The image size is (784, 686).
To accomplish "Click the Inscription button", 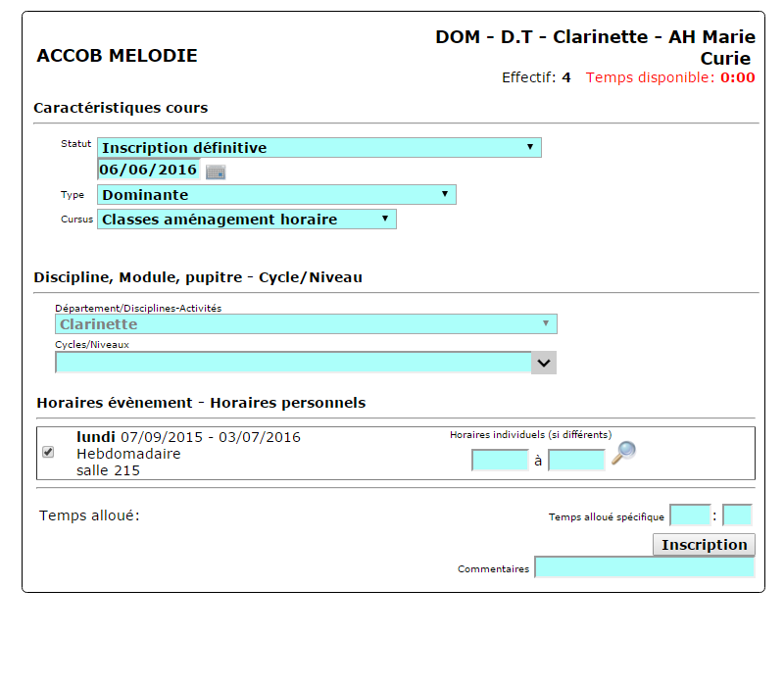I will (704, 545).
